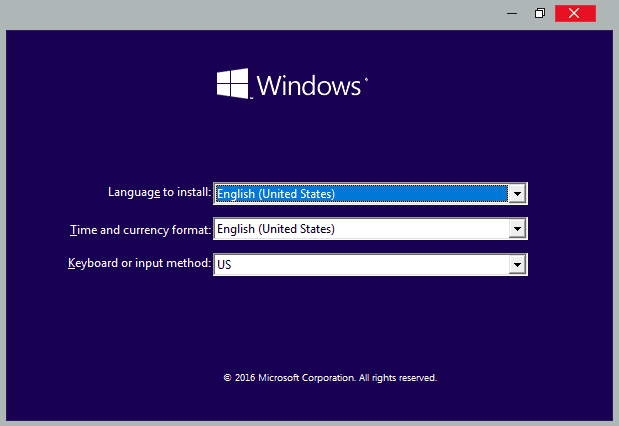Open the Language to install dropdown arrow
Screen dimensions: 619x426
point(517,194)
